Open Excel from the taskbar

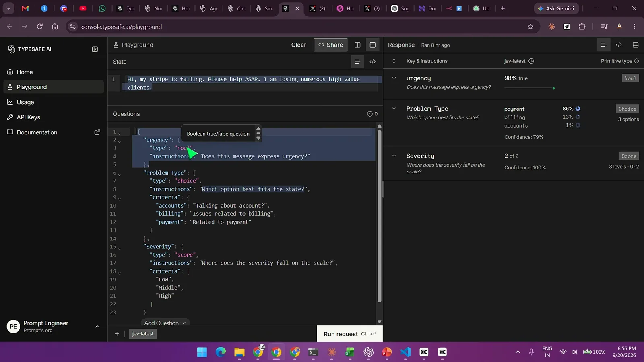click(x=349, y=352)
